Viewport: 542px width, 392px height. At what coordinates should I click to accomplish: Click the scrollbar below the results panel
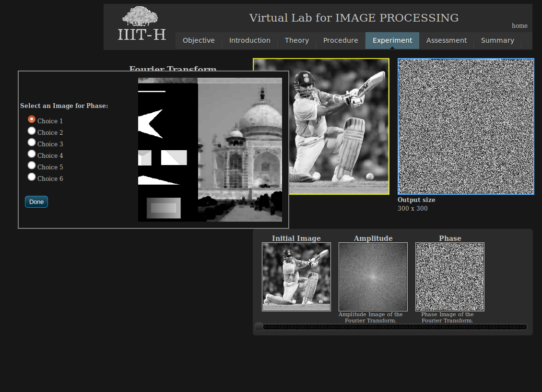(391, 327)
